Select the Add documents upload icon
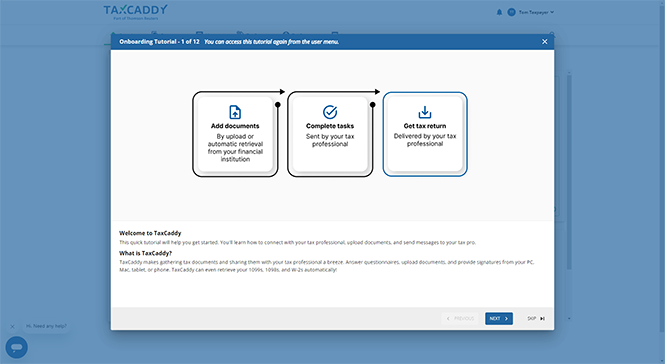665x364 pixels. (x=235, y=112)
